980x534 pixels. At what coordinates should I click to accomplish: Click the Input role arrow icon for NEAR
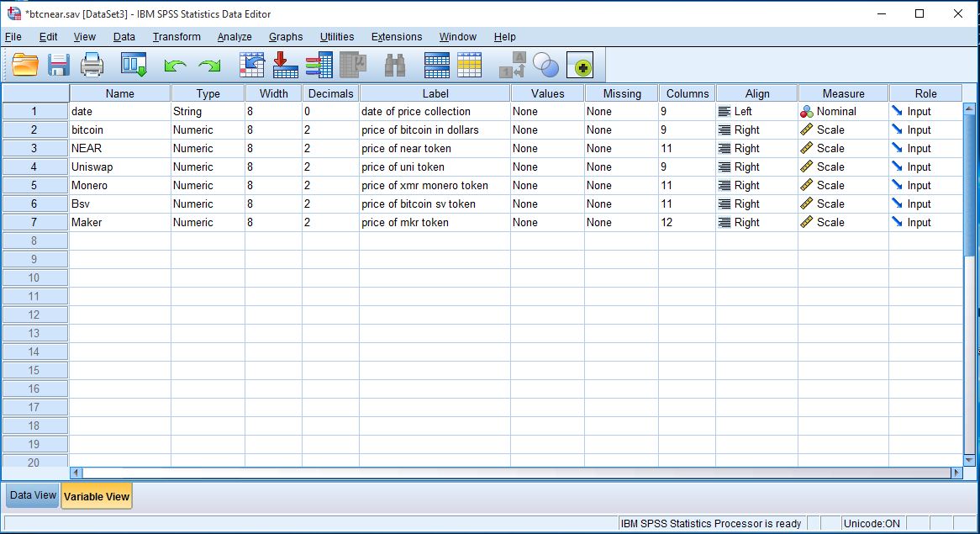click(897, 148)
